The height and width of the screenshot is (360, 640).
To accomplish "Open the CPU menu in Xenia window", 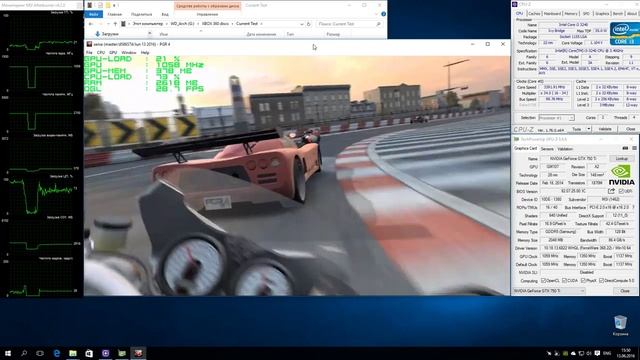I will (x=101, y=53).
